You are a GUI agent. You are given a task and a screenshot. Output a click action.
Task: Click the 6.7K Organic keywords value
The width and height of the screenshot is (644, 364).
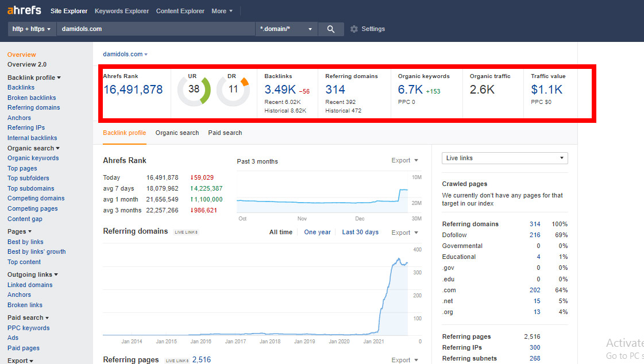tap(410, 90)
